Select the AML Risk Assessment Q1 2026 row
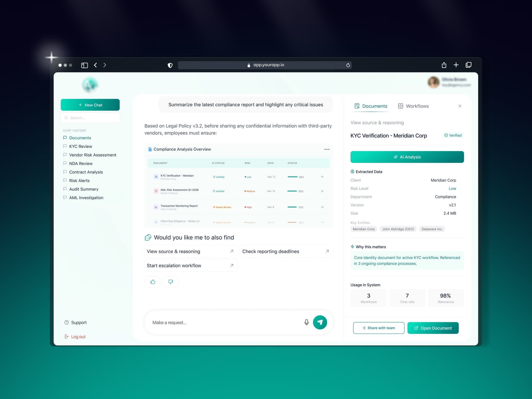 pos(239,191)
